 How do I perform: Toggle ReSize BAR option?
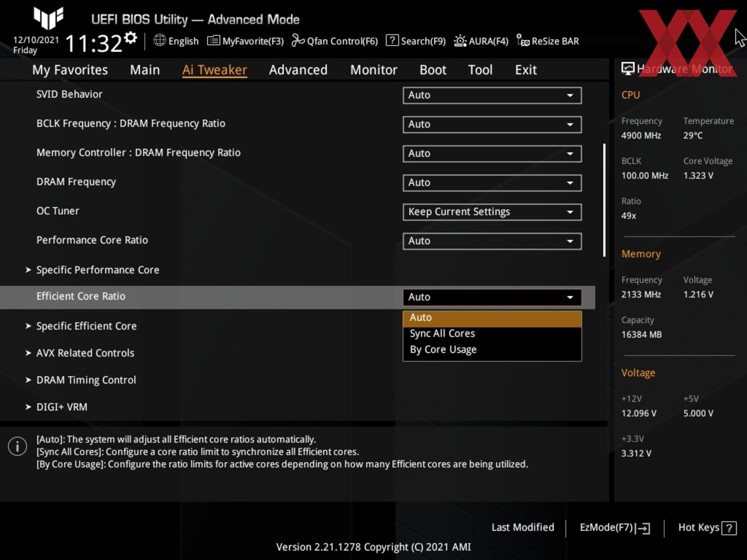click(x=548, y=41)
